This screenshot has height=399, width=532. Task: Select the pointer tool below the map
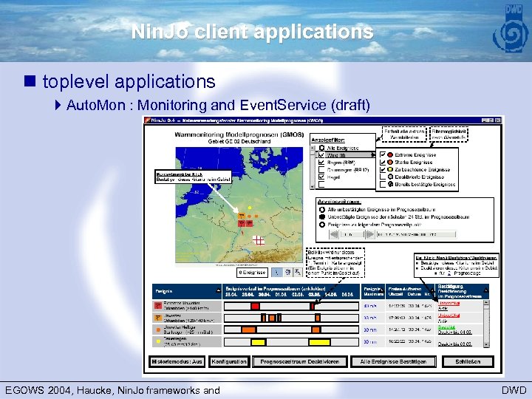[x=277, y=272]
